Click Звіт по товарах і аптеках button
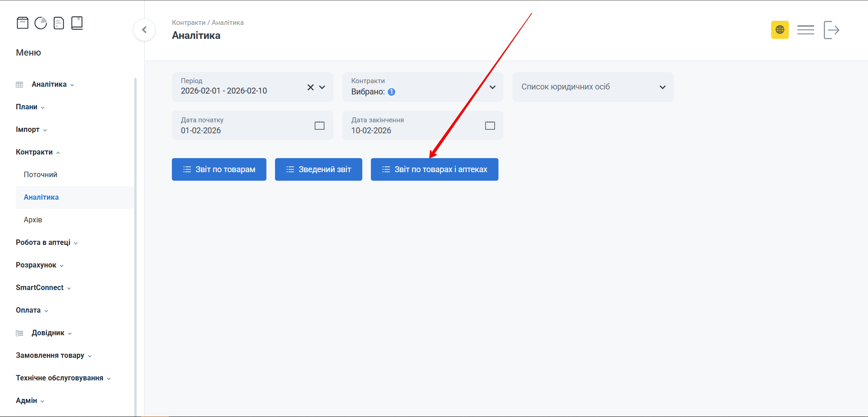 click(434, 169)
